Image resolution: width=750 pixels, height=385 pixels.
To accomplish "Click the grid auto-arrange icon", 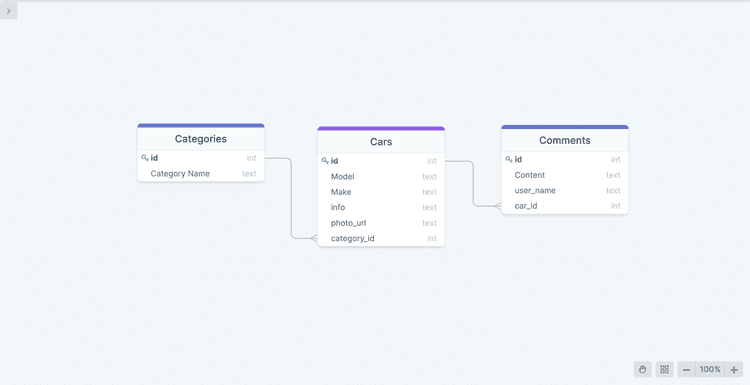I will pos(664,369).
